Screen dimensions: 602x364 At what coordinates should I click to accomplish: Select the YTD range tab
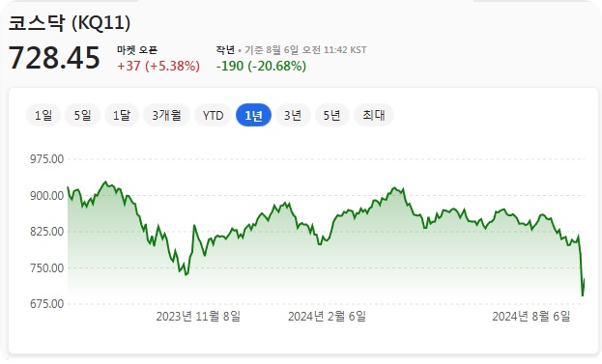(x=214, y=115)
